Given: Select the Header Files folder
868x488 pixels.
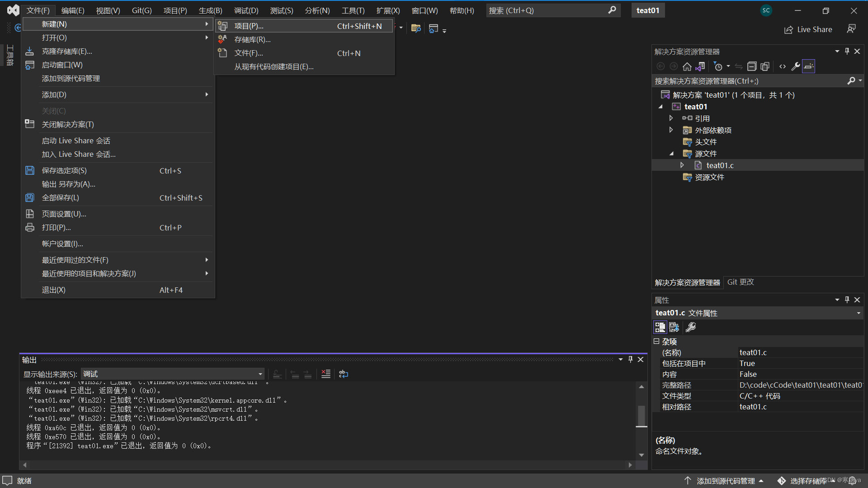Looking at the screenshot, I should (705, 142).
